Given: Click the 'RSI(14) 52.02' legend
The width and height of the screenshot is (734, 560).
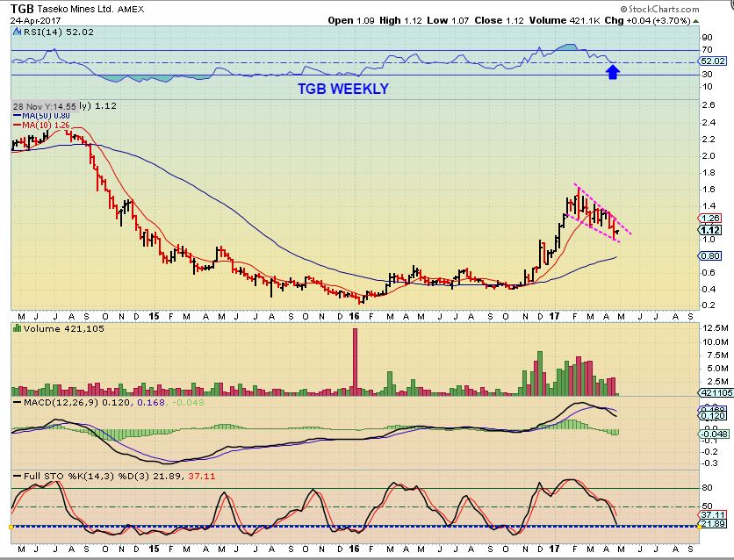Looking at the screenshot, I should click(x=59, y=32).
